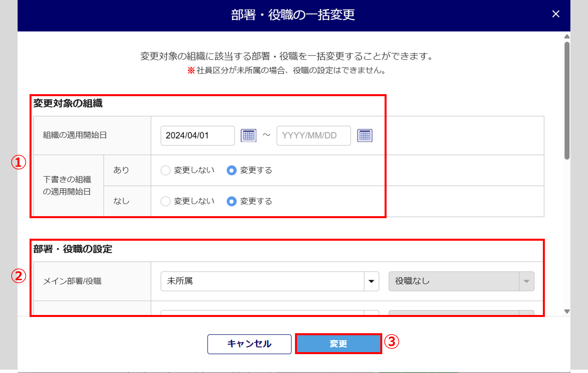
Task: Open the 役職なし position dropdown
Action: pyautogui.click(x=454, y=281)
